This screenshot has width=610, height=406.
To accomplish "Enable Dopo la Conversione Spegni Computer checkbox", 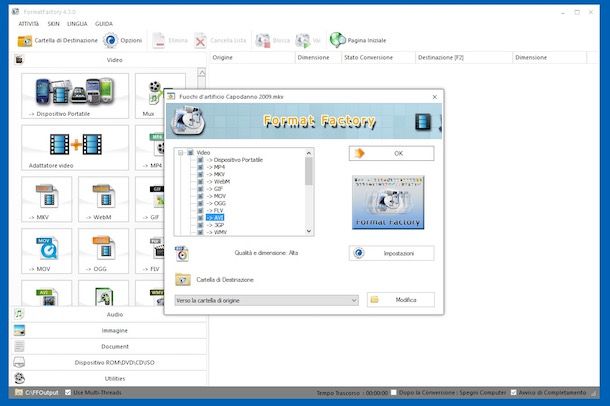I will (x=394, y=392).
